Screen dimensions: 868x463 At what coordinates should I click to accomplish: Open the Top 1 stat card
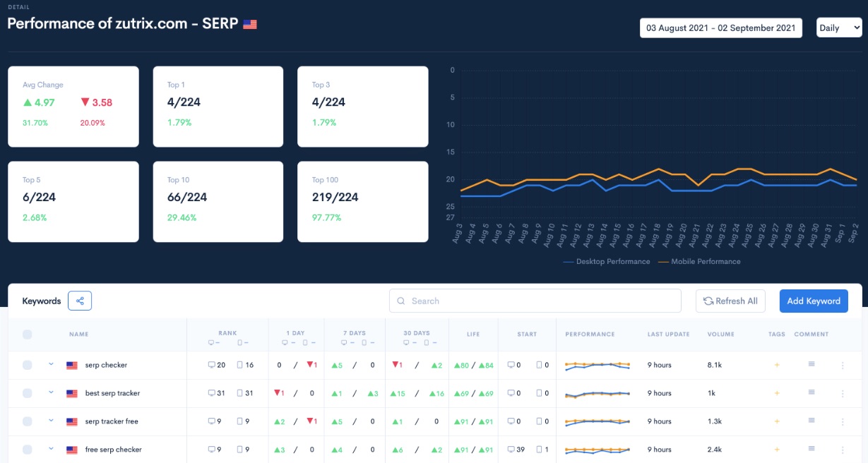pos(218,107)
